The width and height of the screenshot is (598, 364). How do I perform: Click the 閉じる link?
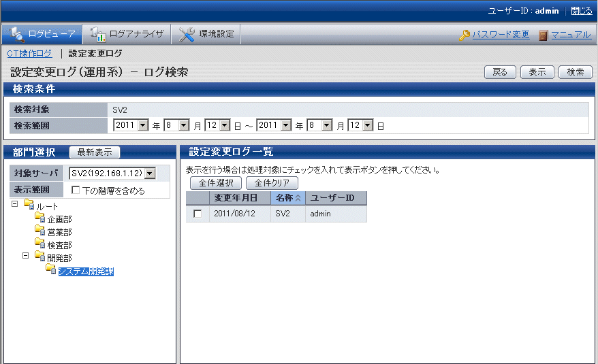coord(581,11)
